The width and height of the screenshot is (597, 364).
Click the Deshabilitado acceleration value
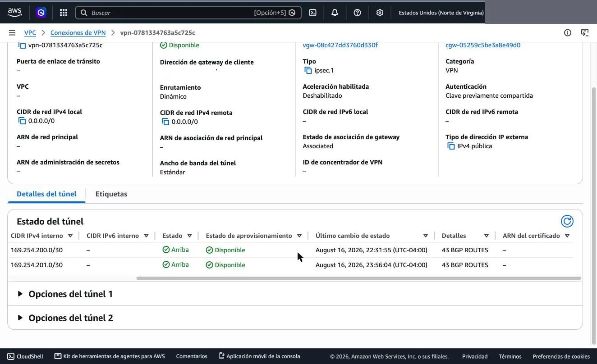[x=322, y=96]
